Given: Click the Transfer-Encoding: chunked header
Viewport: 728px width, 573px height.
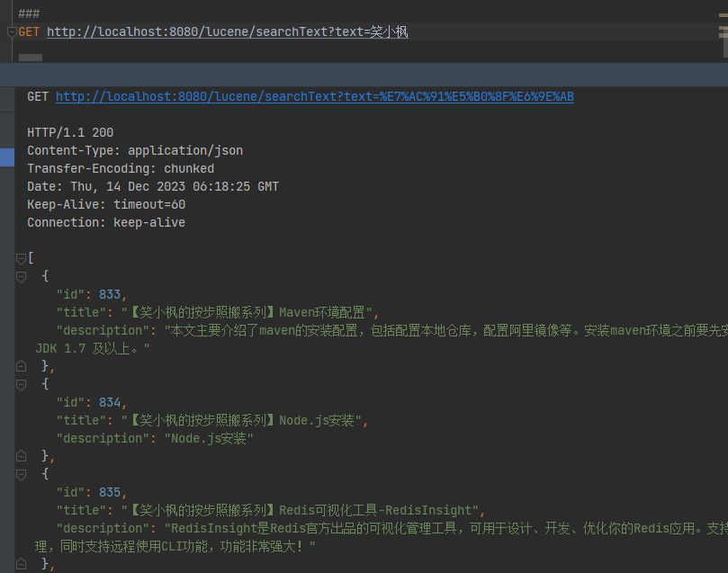Looking at the screenshot, I should [121, 168].
